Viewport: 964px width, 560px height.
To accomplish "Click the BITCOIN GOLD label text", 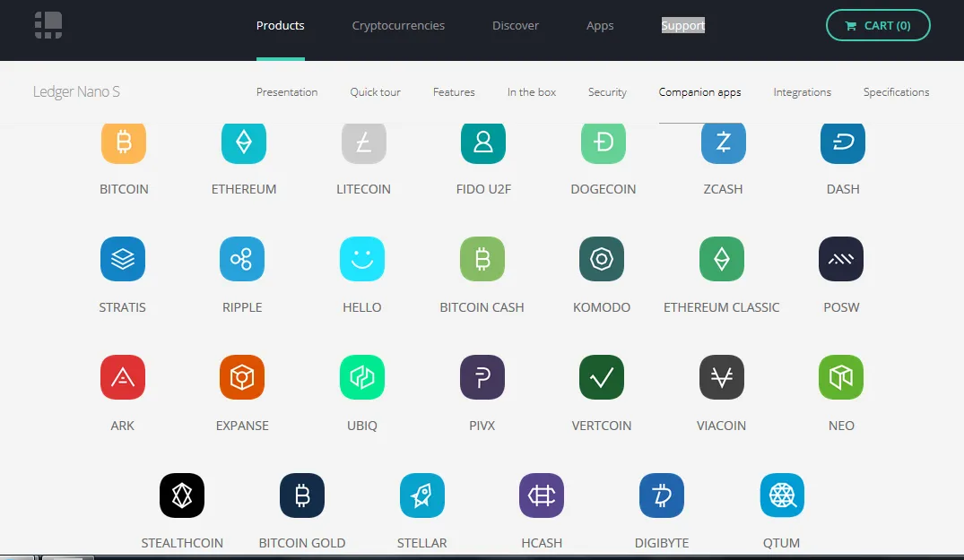I will (x=302, y=543).
